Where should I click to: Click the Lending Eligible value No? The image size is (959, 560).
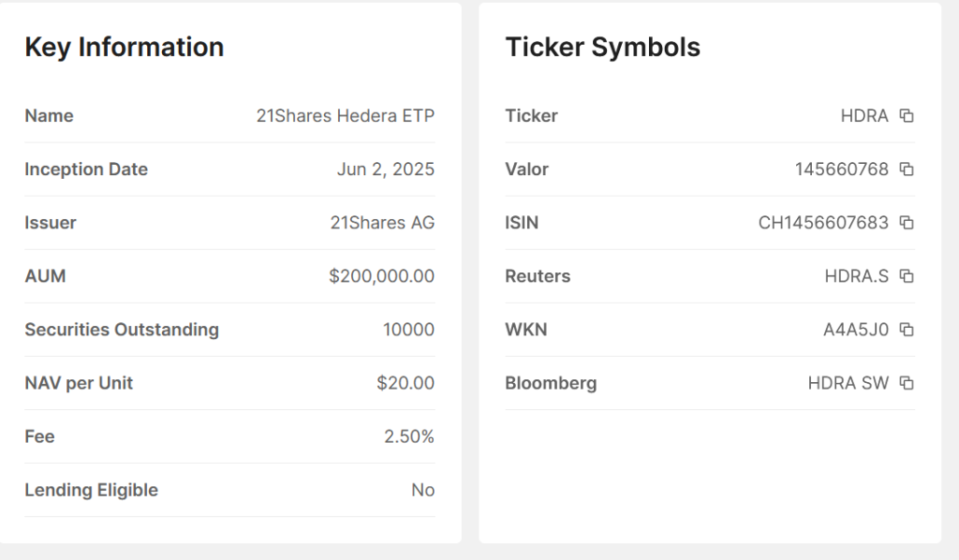(x=422, y=490)
